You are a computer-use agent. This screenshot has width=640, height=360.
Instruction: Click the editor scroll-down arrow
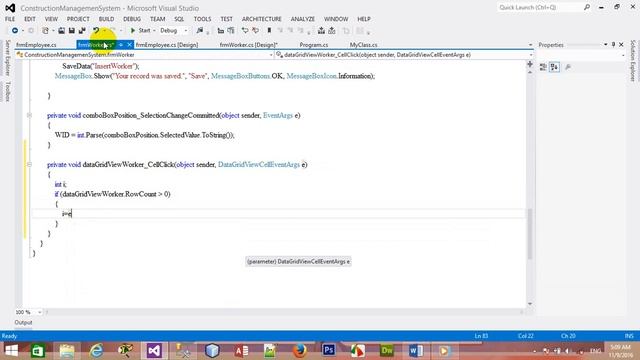point(530,304)
